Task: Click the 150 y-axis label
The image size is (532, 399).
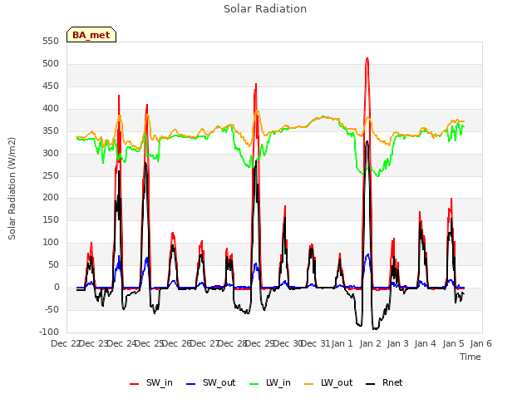Action: (51, 219)
